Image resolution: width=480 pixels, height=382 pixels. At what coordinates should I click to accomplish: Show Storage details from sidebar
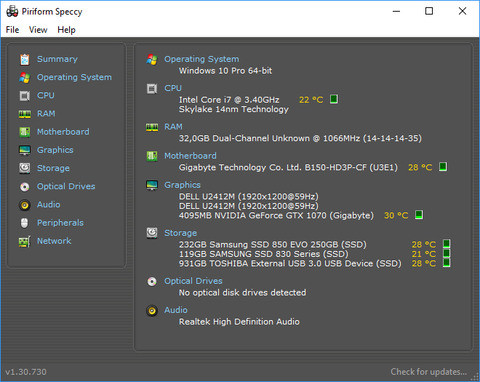[x=53, y=168]
